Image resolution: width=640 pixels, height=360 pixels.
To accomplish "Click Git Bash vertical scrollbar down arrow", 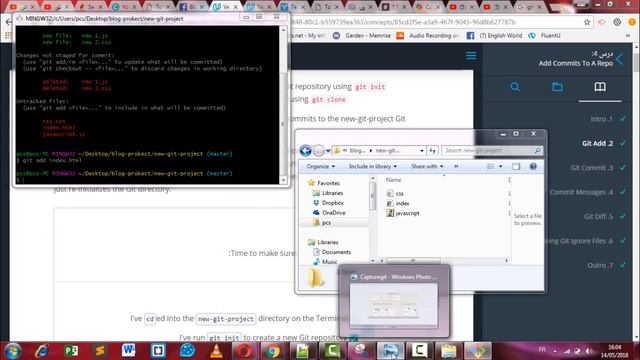I will click(x=284, y=179).
